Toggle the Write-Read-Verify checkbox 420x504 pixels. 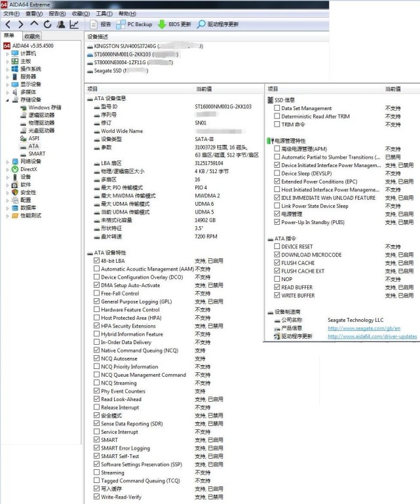point(96,496)
